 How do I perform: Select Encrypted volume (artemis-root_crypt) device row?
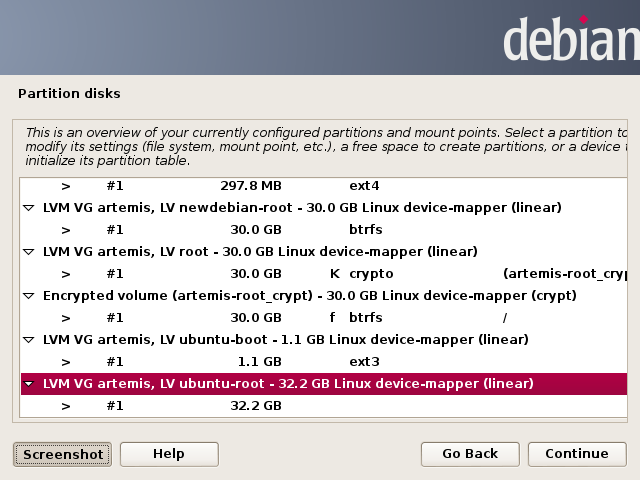tap(324, 296)
